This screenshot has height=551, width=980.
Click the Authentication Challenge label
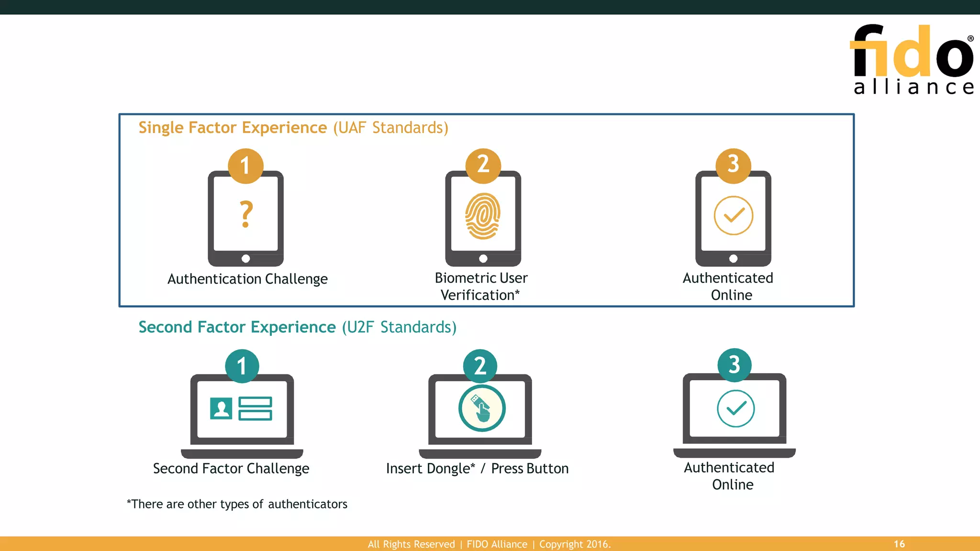point(247,279)
